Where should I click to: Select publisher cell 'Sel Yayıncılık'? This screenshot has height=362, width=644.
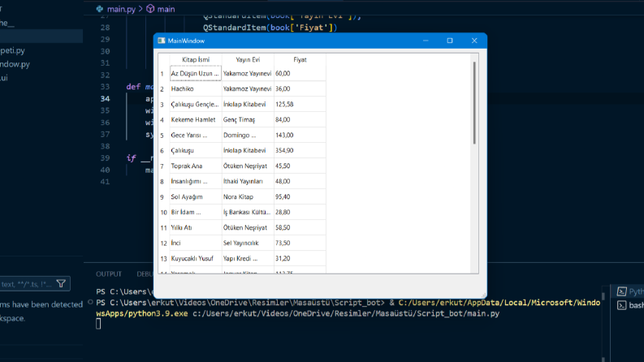(x=248, y=243)
